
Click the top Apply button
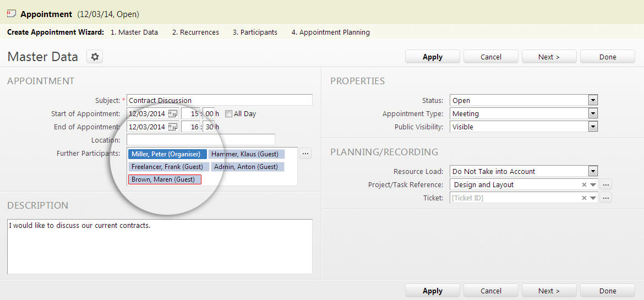[x=433, y=57]
